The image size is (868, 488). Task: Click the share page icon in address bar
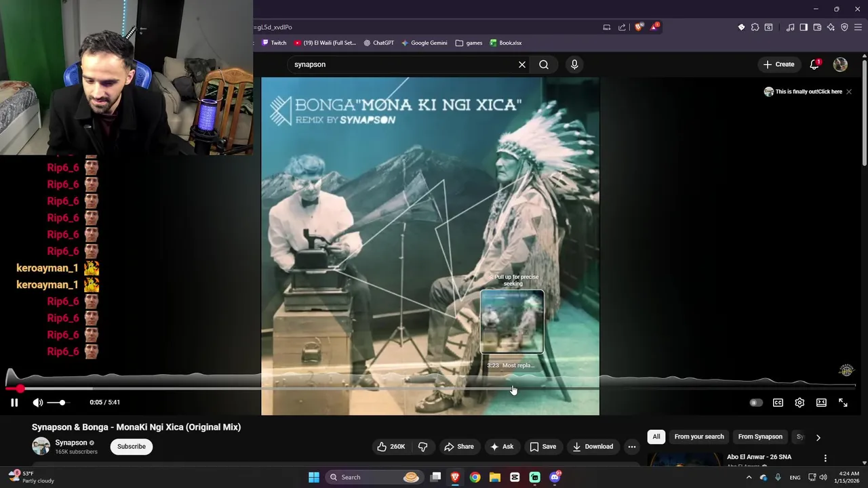(x=622, y=27)
